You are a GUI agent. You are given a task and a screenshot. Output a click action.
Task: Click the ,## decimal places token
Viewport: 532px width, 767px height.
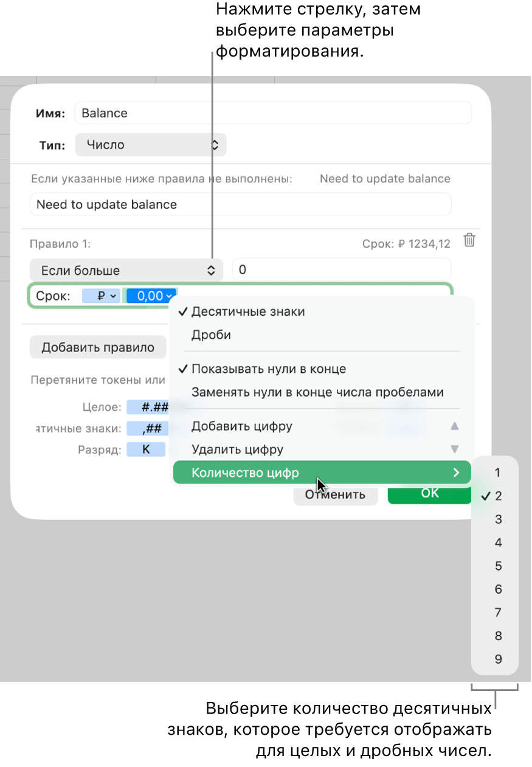click(148, 428)
